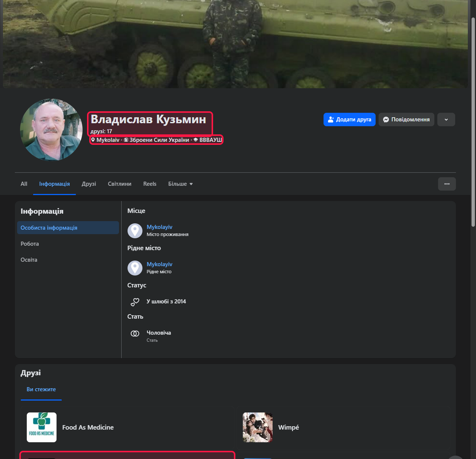Image resolution: width=476 pixels, height=459 pixels.
Task: Go to the Світлини tab
Action: (x=120, y=184)
